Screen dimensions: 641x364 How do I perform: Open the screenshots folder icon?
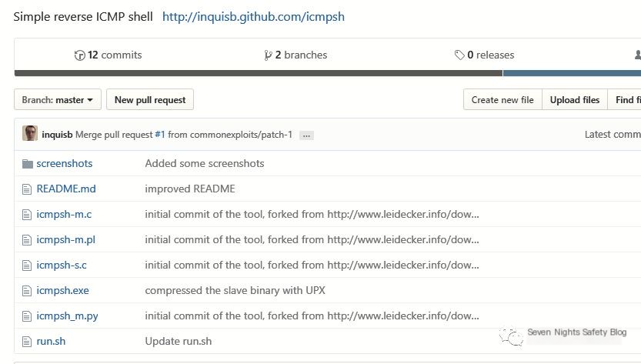point(28,164)
